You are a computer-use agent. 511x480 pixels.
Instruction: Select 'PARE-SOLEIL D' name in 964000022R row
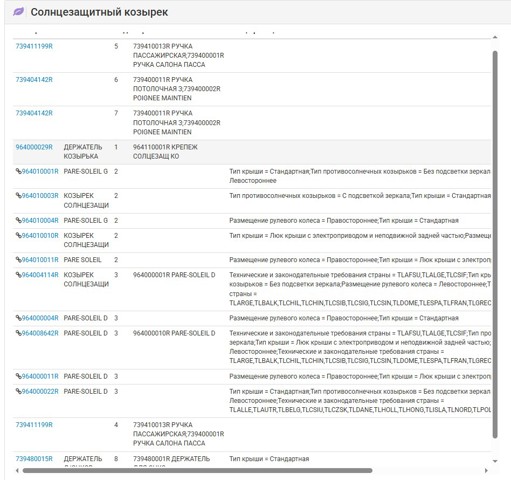86,391
